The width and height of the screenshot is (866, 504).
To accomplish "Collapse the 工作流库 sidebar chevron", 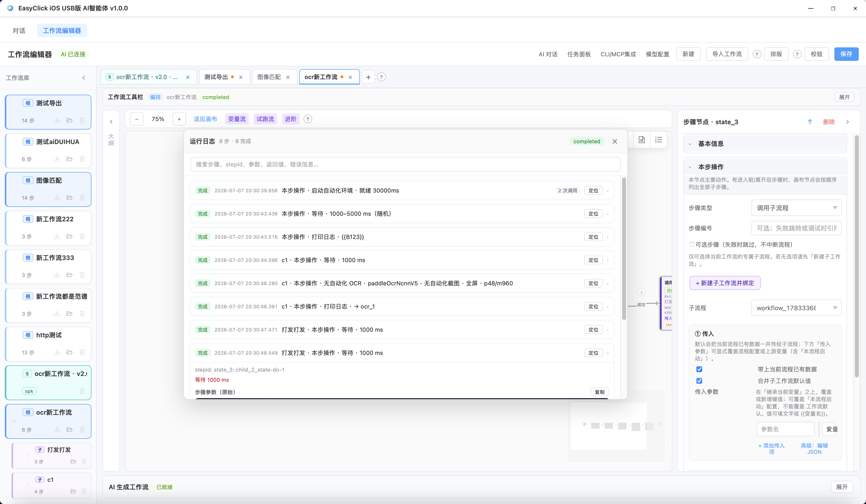I will (84, 78).
